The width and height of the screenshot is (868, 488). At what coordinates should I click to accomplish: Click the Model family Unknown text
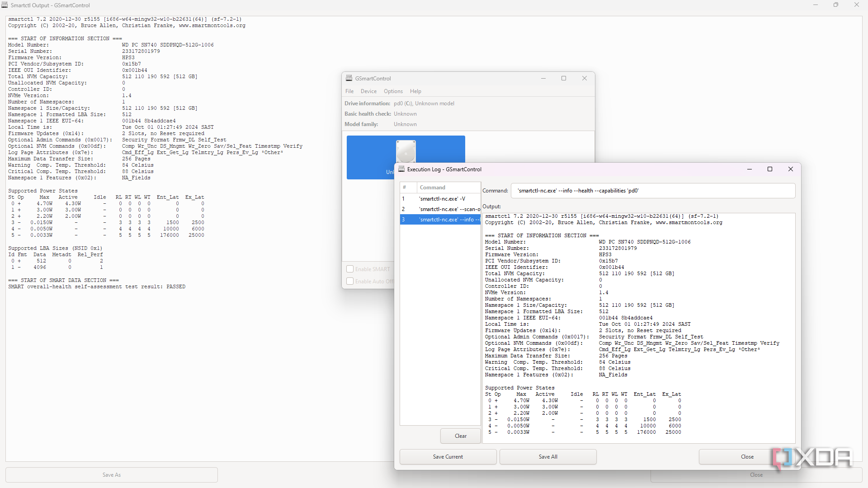coord(405,124)
